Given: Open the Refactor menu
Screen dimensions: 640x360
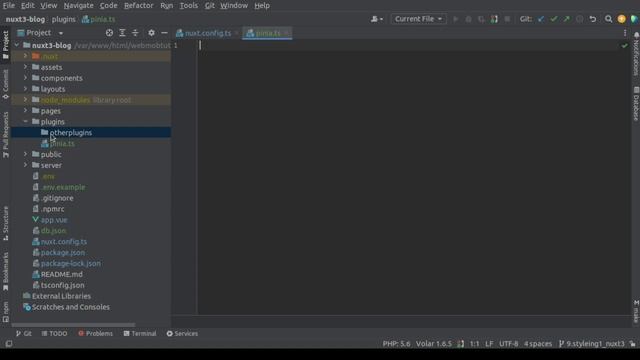Looking at the screenshot, I should coord(138,6).
